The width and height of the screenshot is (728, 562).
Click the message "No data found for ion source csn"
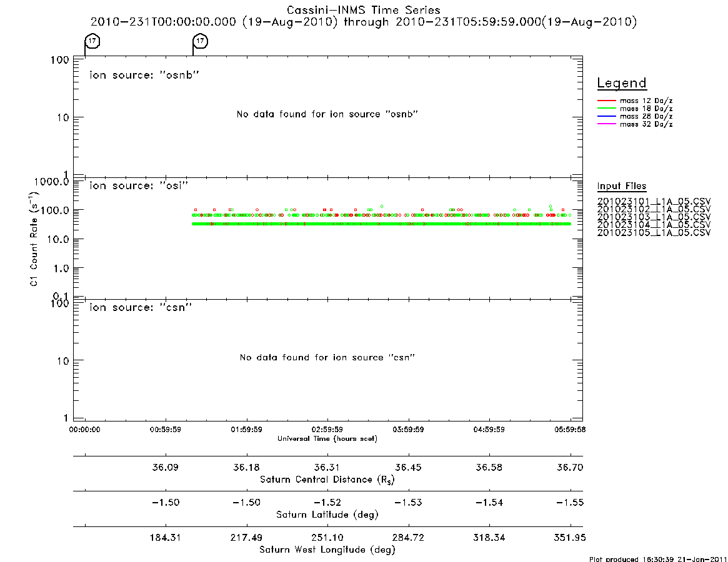click(327, 357)
